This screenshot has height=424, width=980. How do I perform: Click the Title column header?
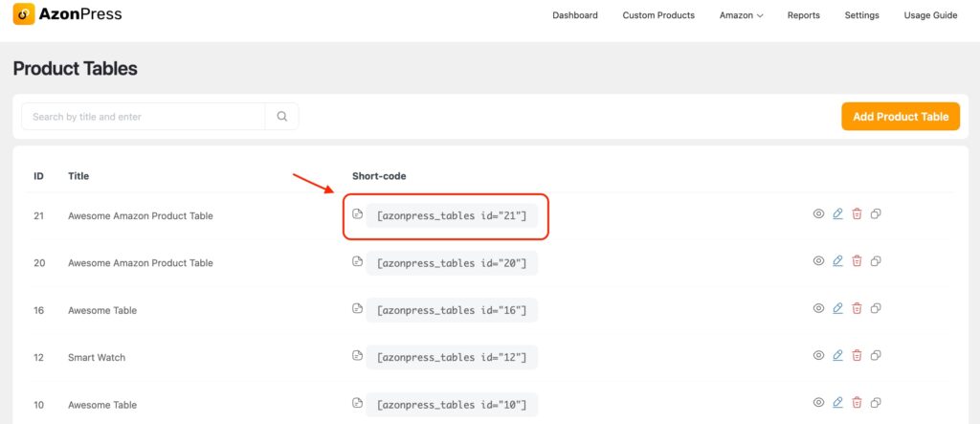(78, 176)
